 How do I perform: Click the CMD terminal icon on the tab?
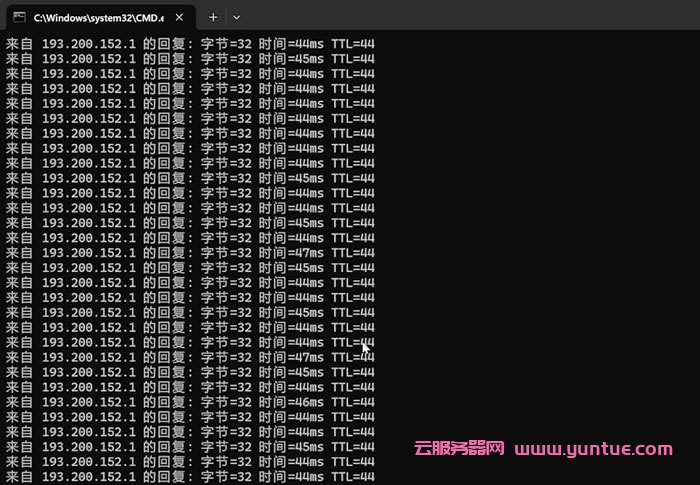(19, 17)
